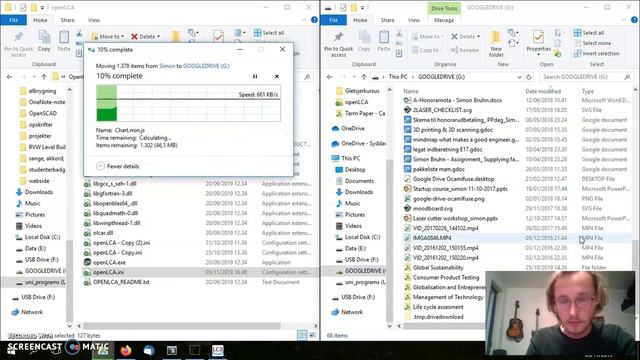640x360 pixels.
Task: Switch to View tab in openLCA window
Action: (93, 20)
